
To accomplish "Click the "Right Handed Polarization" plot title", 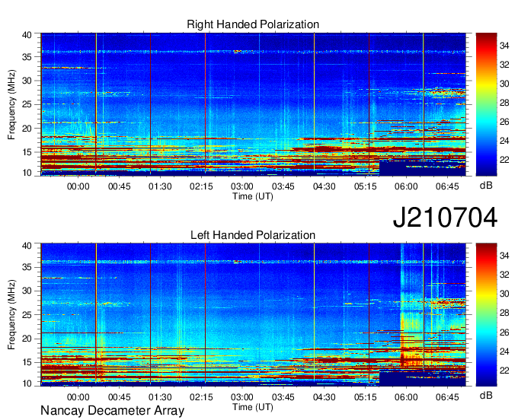I will pos(253,24).
